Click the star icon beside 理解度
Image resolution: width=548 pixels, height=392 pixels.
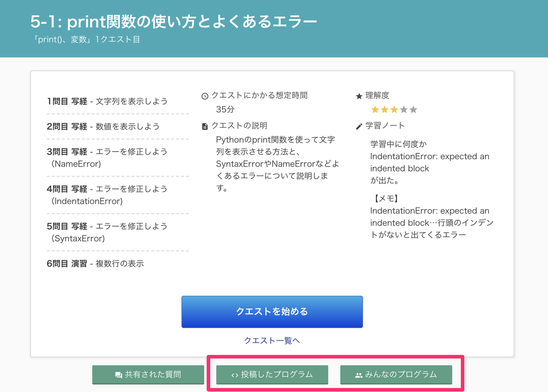coord(359,96)
